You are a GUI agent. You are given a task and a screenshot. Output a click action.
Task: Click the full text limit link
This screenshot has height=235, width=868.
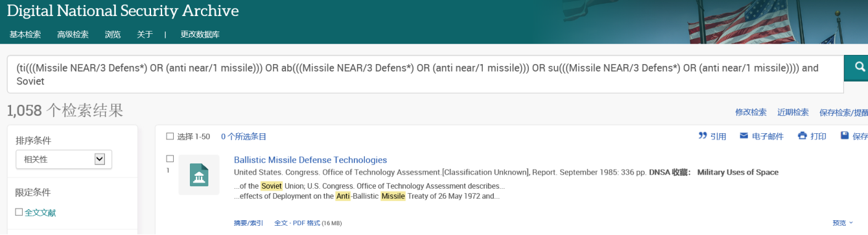(x=40, y=212)
